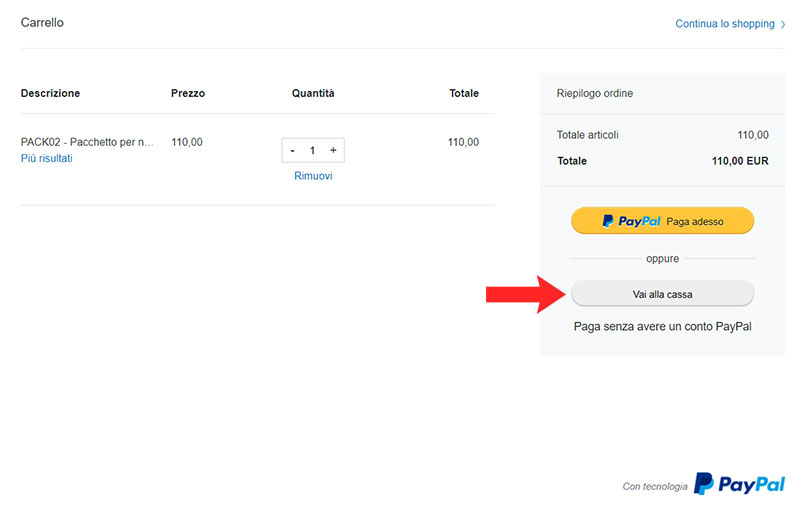Click the Con tecnologia footer text
Image resolution: width=800 pixels, height=508 pixels.
(655, 487)
